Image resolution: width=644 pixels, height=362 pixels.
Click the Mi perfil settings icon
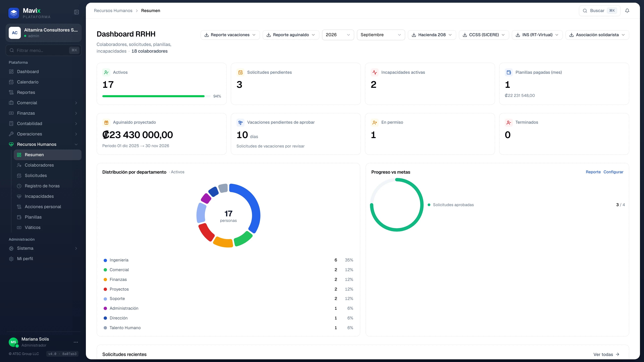pyautogui.click(x=11, y=259)
